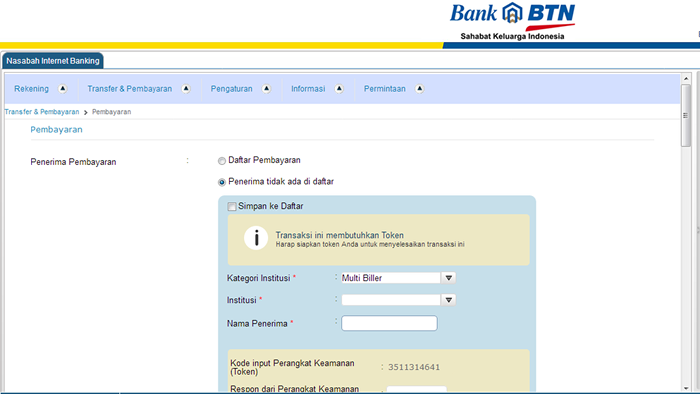Click the Kategori Institusi label

258,278
